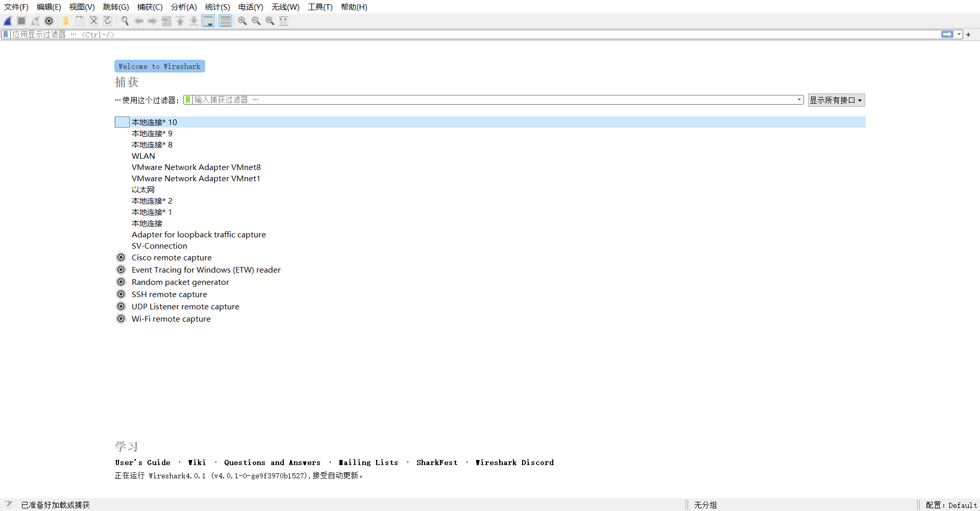
Task: Click the display filter input field
Action: [475, 34]
